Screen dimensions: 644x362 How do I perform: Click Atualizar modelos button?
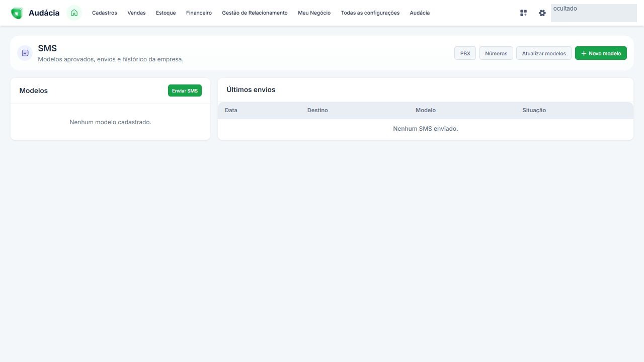(544, 53)
